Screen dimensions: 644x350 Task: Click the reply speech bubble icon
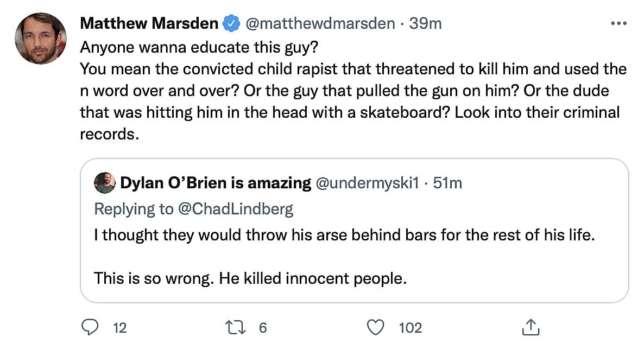click(x=89, y=327)
